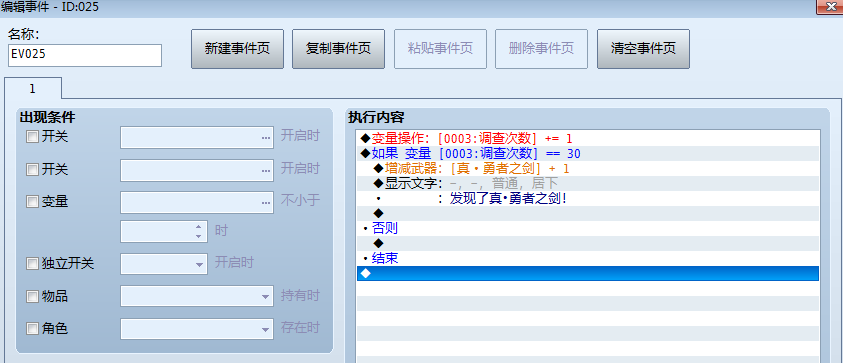843x363 pixels.
Task: Open the 变量 selector ellipsis field
Action: point(197,203)
